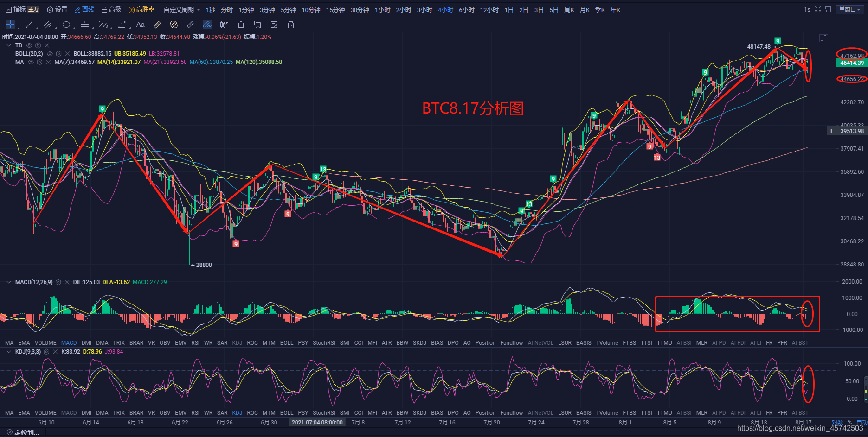Select the trend line drawing tool
The height and width of the screenshot is (437, 868).
(29, 25)
